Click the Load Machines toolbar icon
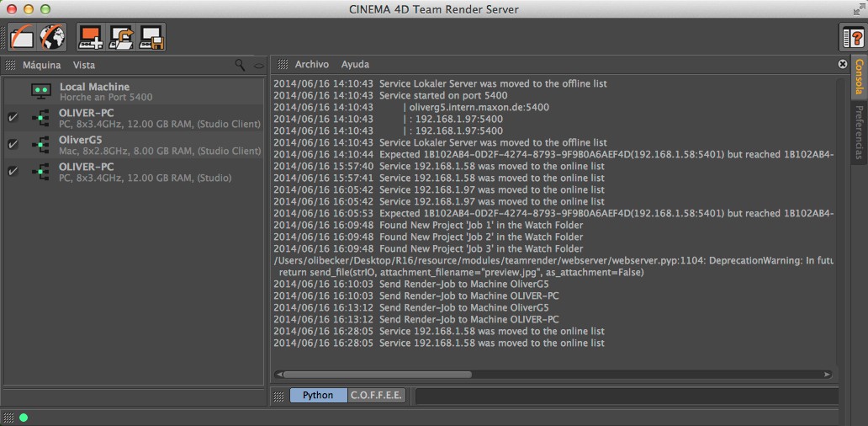868x426 pixels. [120, 37]
